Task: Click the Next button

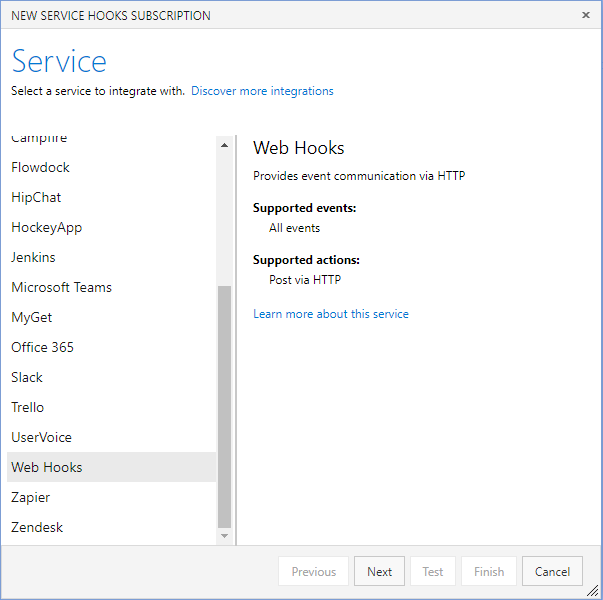Action: click(x=379, y=571)
